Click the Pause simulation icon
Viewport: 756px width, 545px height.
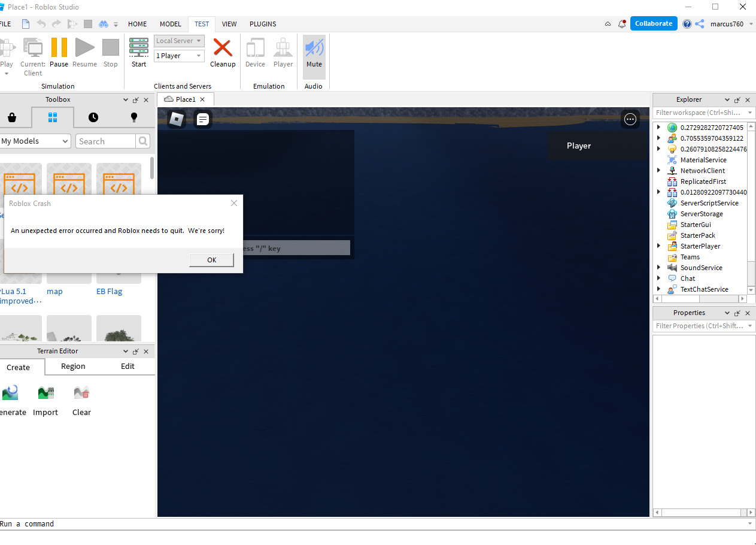59,47
